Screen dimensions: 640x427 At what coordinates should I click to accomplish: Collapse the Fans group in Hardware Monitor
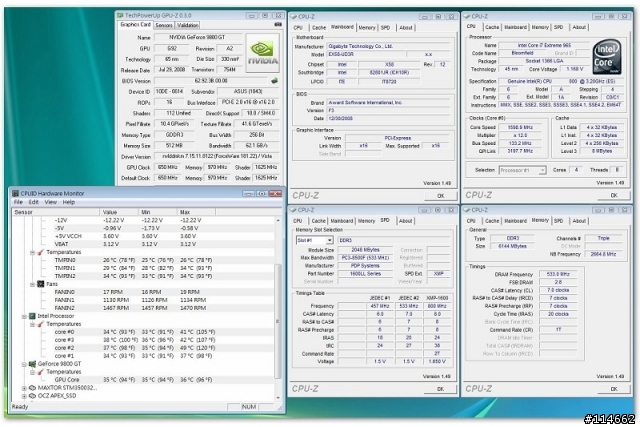[32, 284]
